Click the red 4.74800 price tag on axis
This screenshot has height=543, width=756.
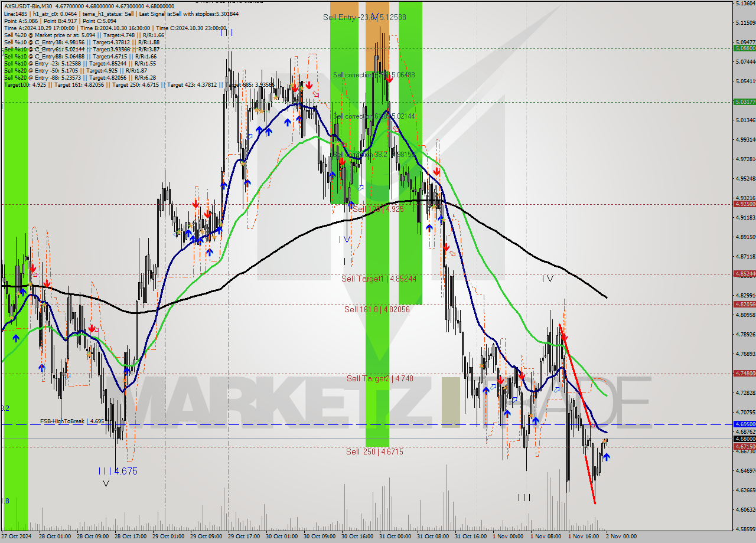pyautogui.click(x=744, y=373)
